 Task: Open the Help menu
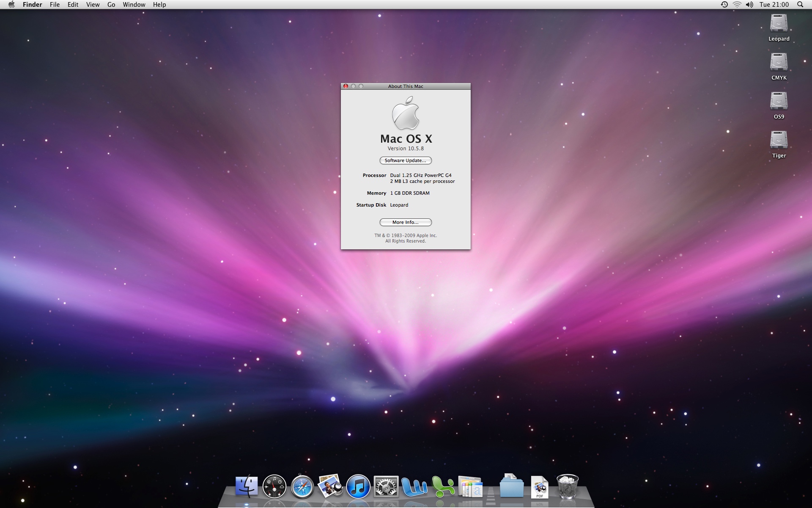[159, 5]
